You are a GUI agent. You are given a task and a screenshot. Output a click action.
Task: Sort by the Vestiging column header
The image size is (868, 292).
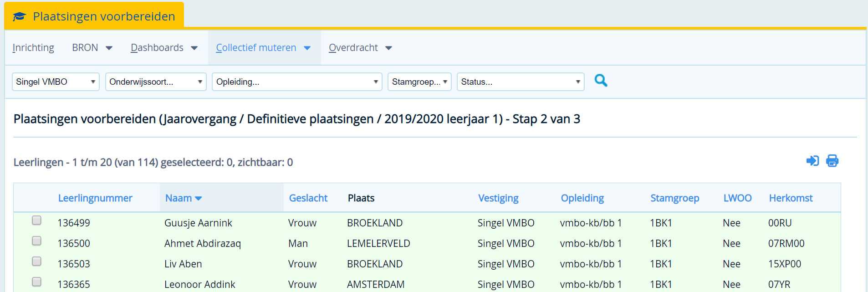(498, 198)
